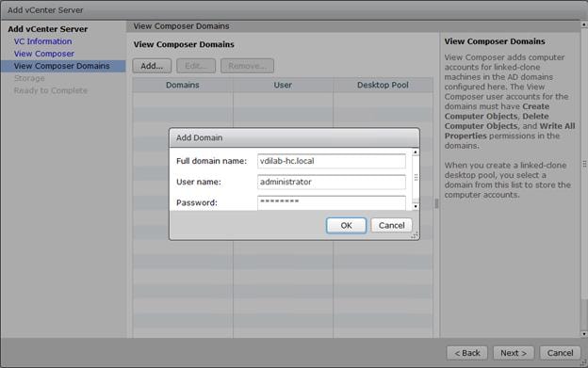Select Ready to Complete step
This screenshot has width=588, height=368.
(51, 90)
